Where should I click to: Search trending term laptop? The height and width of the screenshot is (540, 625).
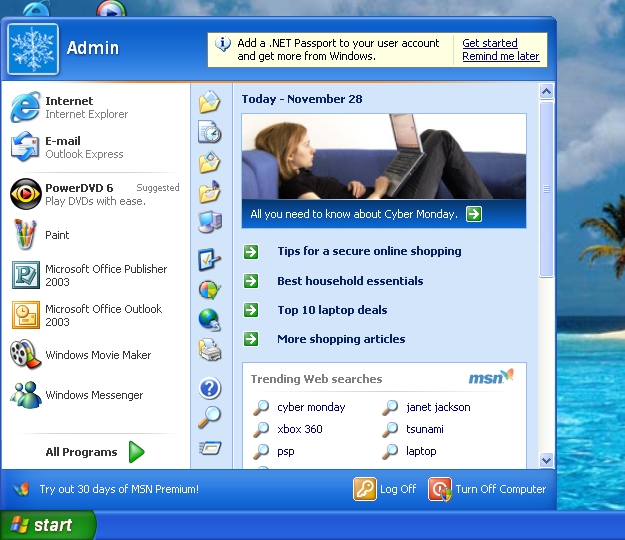[421, 451]
